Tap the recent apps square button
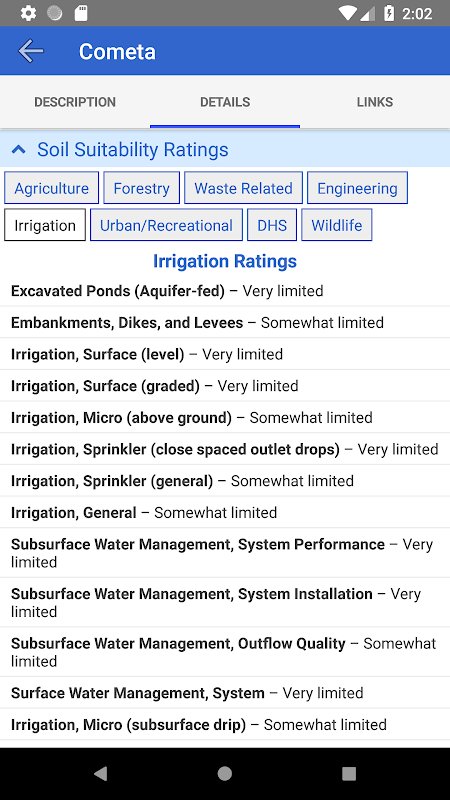 click(x=349, y=773)
